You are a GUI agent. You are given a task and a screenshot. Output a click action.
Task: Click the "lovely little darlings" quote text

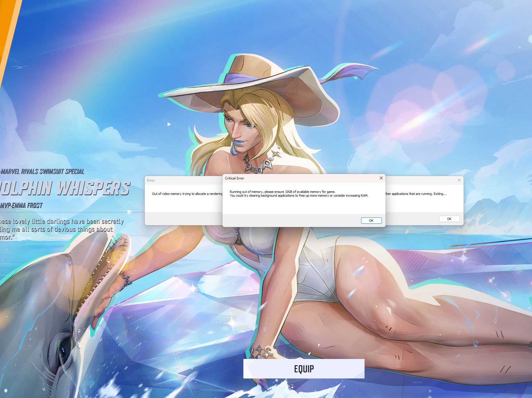point(62,229)
